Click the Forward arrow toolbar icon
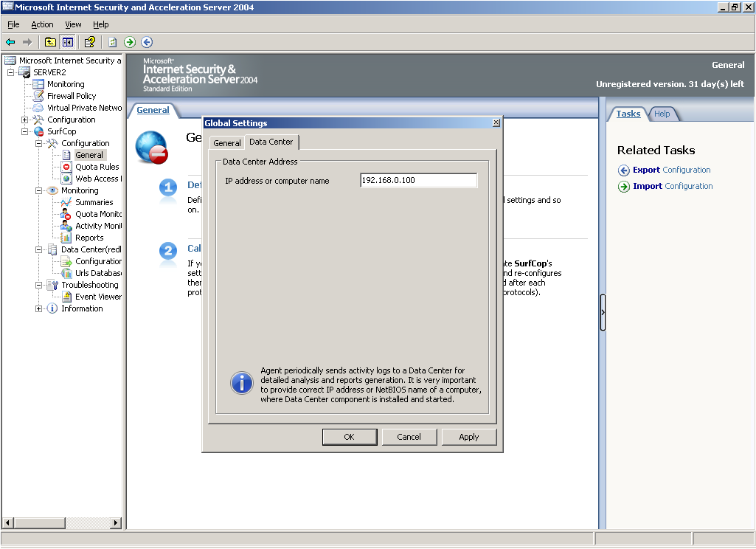Image resolution: width=756 pixels, height=549 pixels. pos(27,43)
